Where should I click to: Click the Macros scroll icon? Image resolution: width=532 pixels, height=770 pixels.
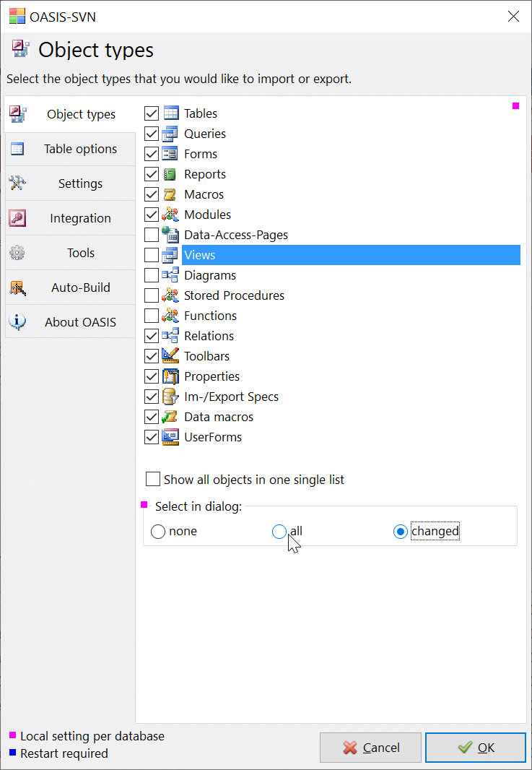pos(171,194)
